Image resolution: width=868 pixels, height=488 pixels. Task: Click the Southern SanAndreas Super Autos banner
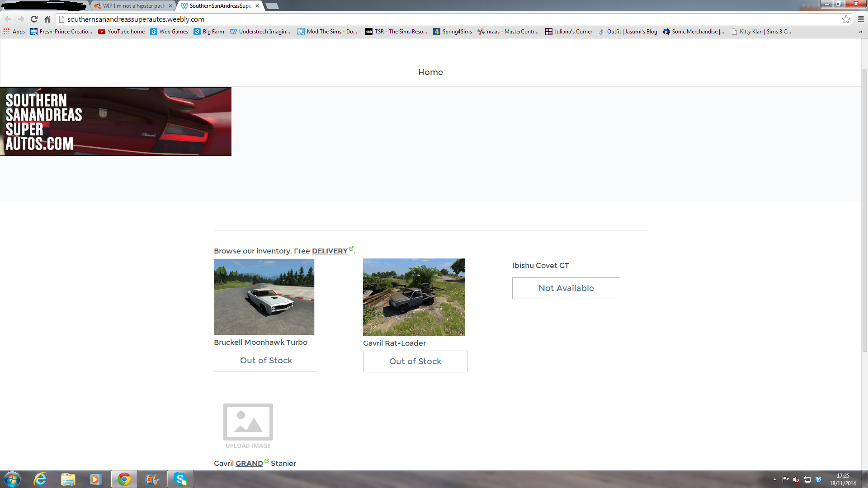[x=116, y=122]
